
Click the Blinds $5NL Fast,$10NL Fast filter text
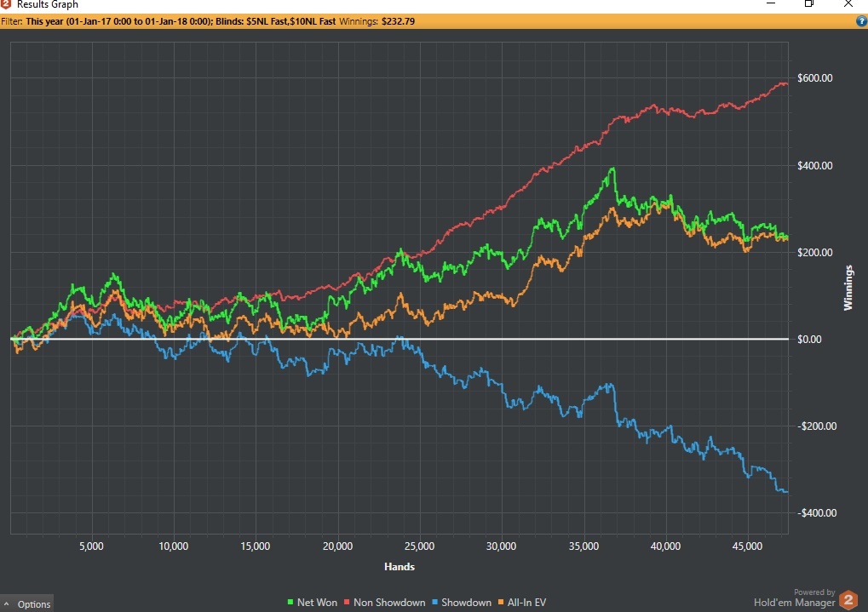pos(276,21)
